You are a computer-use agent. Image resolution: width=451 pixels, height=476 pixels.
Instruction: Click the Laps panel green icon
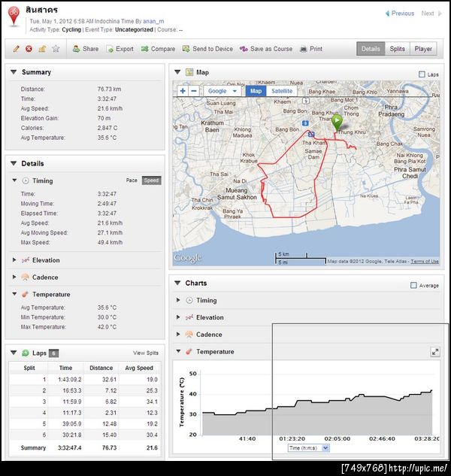coord(26,353)
